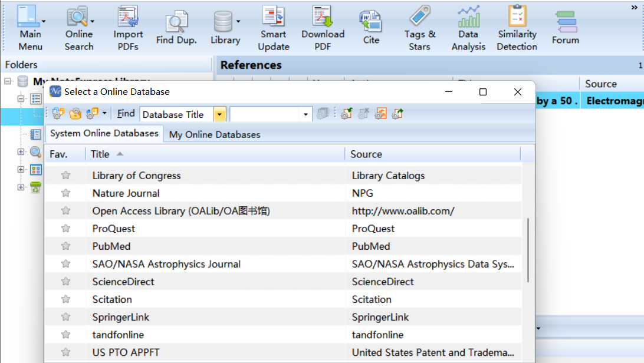The width and height of the screenshot is (644, 363).
Task: Click the database cylinder icon in Folders tree
Action: (x=23, y=81)
